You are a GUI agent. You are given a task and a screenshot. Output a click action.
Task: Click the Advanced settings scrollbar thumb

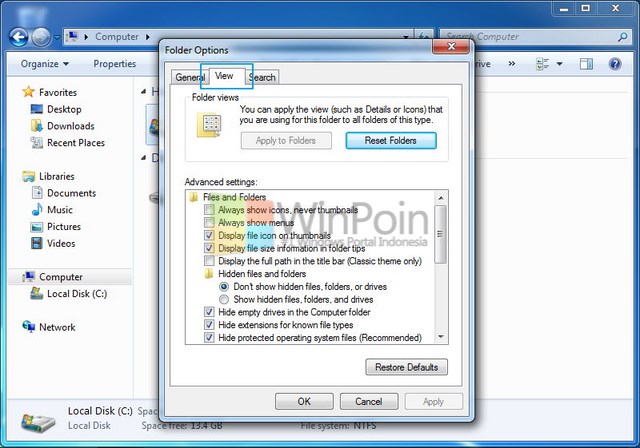click(x=440, y=234)
